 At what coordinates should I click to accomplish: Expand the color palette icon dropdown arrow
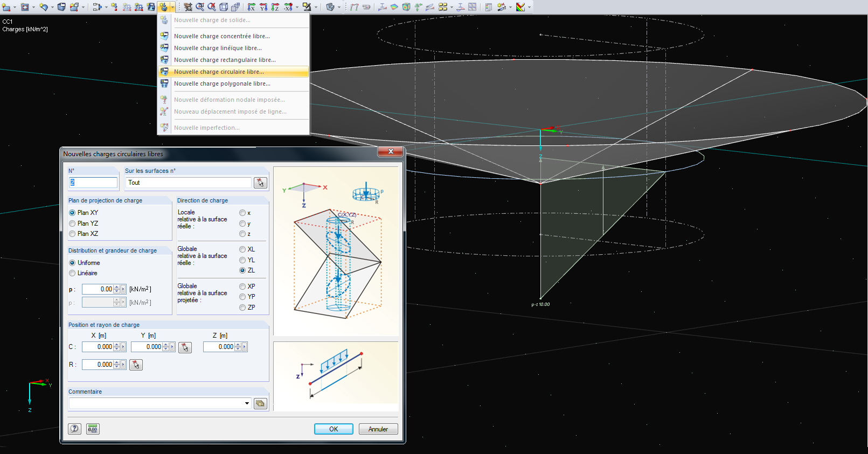pos(529,7)
